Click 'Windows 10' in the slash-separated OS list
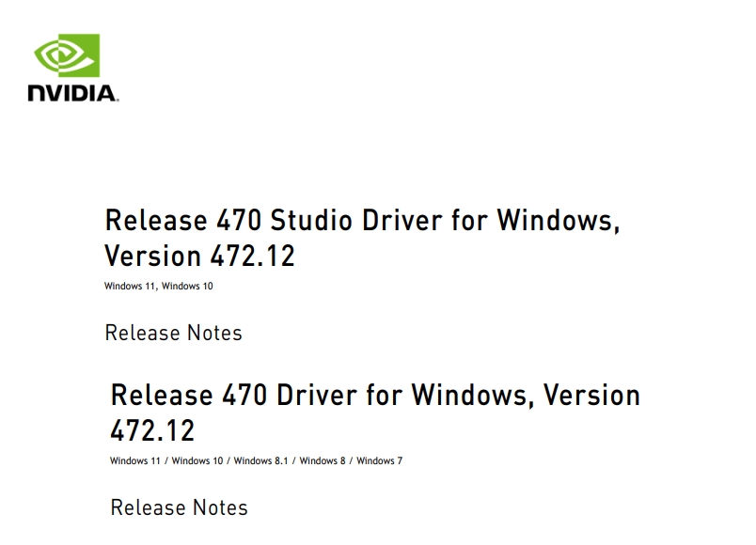The image size is (756, 545). click(x=197, y=460)
